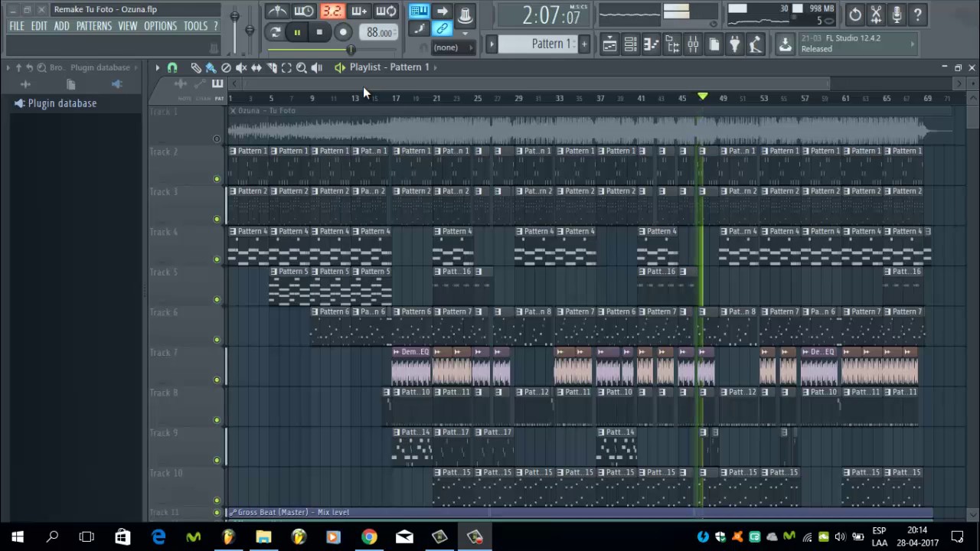Toggle playlist magnet snap icon
This screenshot has width=980, height=551.
[172, 67]
